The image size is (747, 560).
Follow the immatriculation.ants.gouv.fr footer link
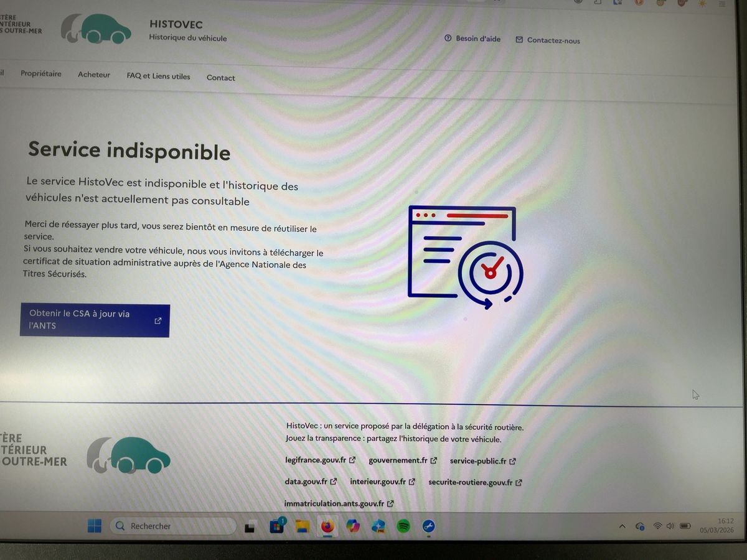pyautogui.click(x=339, y=503)
